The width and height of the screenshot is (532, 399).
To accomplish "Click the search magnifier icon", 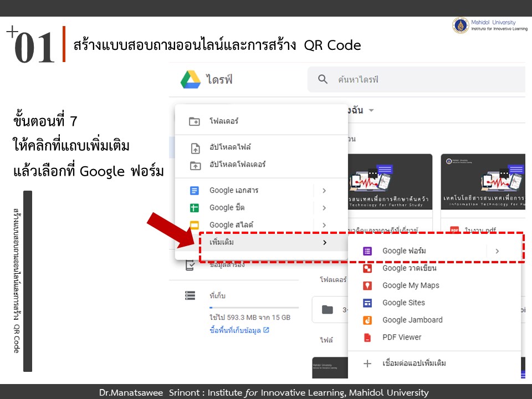I will pos(323,80).
